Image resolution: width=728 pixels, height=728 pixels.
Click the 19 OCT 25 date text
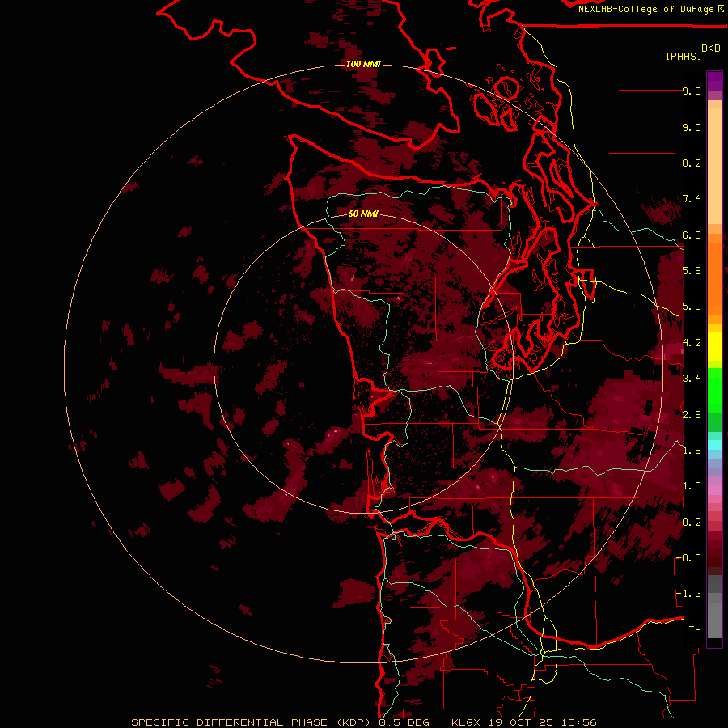click(523, 722)
